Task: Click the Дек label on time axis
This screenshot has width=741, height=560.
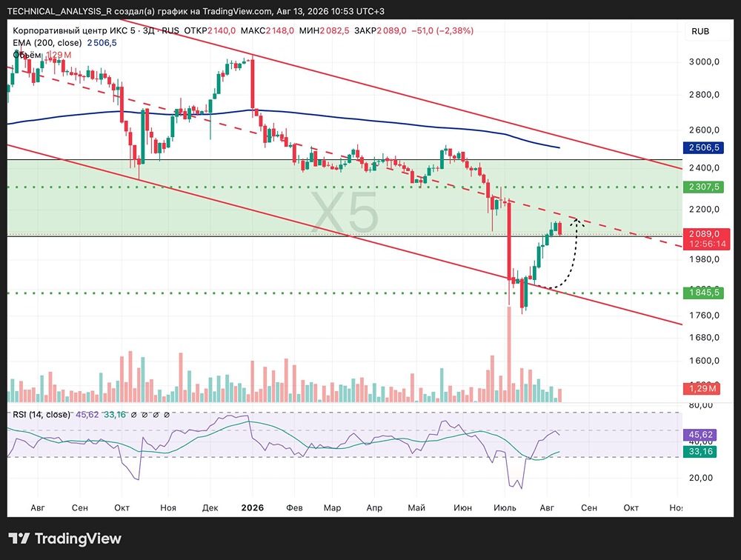Action: (210, 508)
